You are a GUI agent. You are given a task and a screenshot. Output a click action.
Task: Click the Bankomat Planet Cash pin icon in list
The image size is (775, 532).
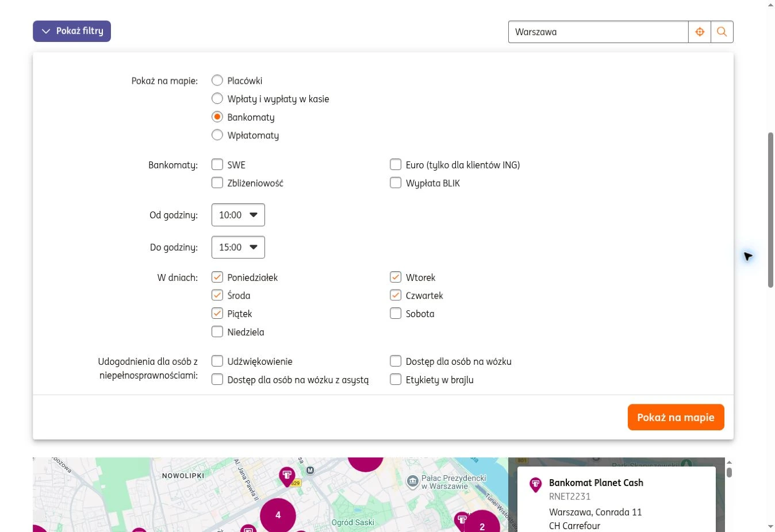[x=535, y=485]
